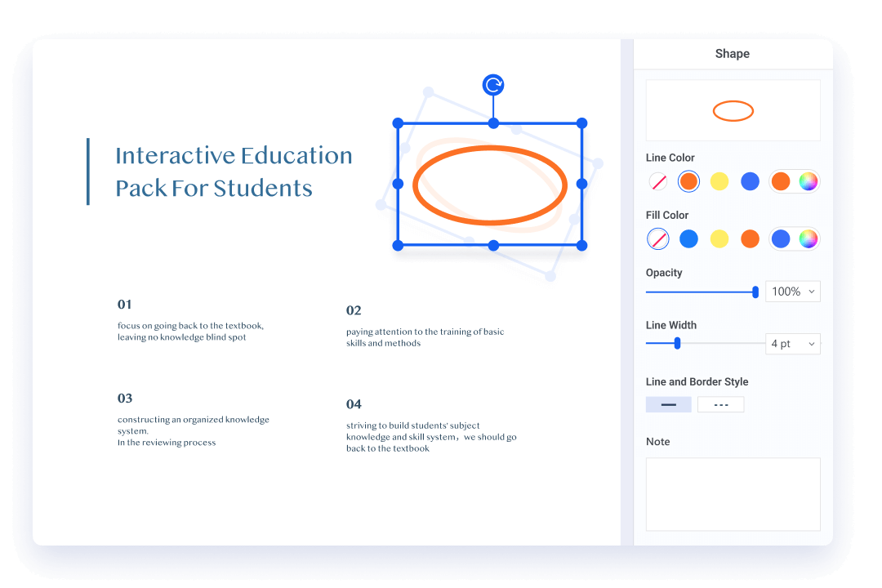Image resolution: width=882 pixels, height=588 pixels.
Task: Open the Line Color custom color wheel
Action: 808,181
